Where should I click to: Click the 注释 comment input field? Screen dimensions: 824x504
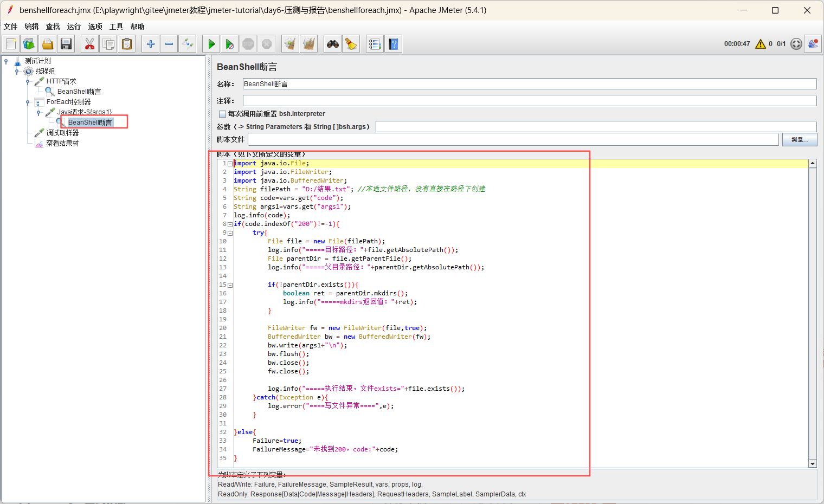click(530, 100)
